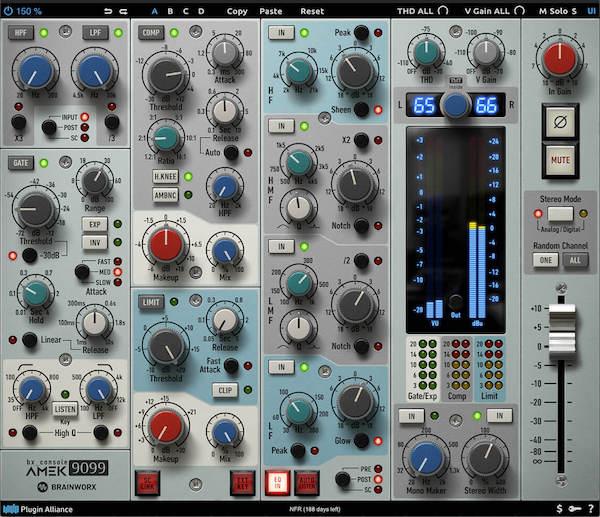Click the redo arrow in top bar

tap(122, 11)
